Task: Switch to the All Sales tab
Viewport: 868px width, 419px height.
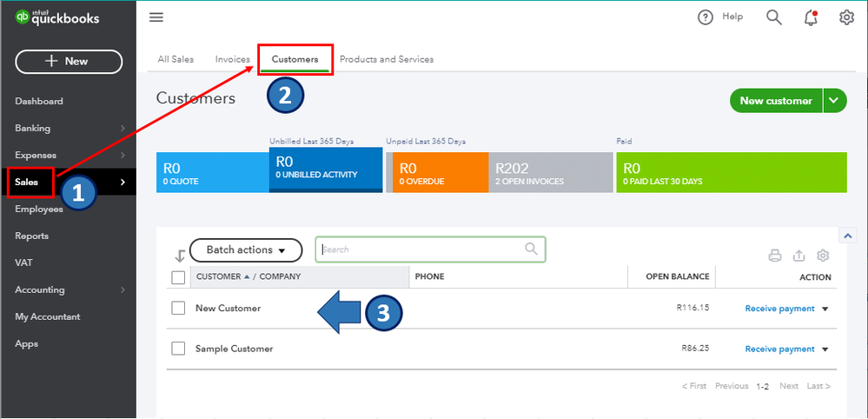Action: click(x=176, y=58)
